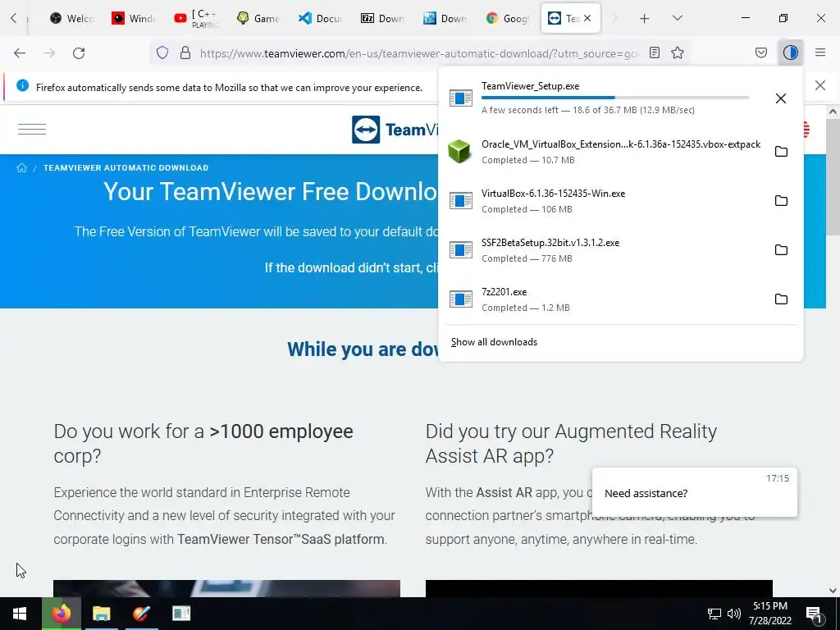Open tracking protection shield icon
Image resolution: width=840 pixels, height=630 pixels.
pyautogui.click(x=162, y=52)
